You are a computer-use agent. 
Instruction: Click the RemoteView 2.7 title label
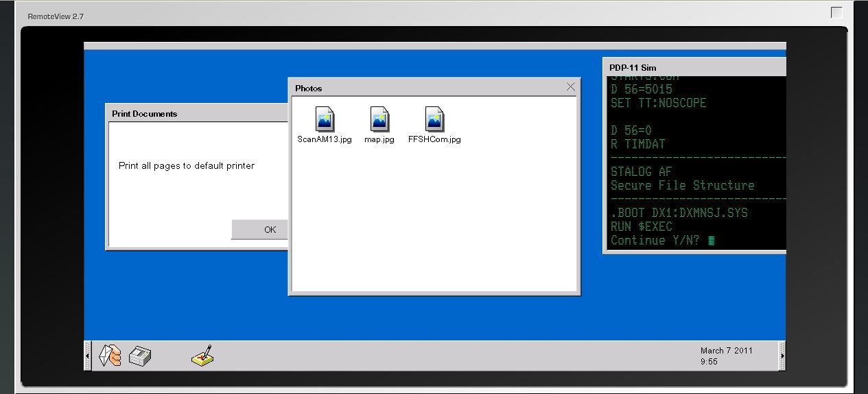point(56,16)
